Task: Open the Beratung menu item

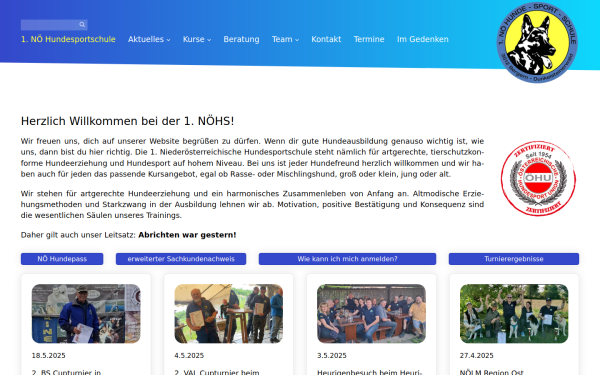Action: click(x=241, y=39)
